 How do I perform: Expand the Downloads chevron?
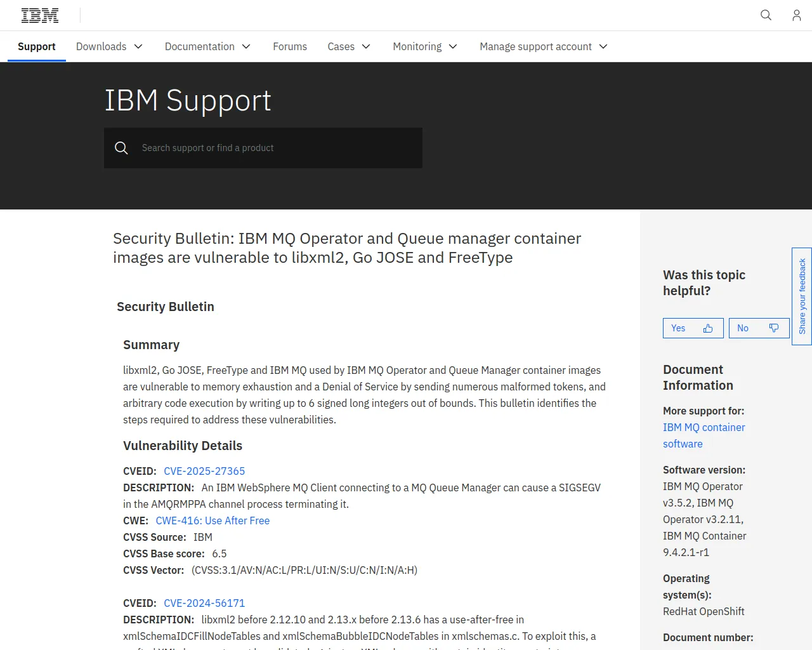[138, 46]
